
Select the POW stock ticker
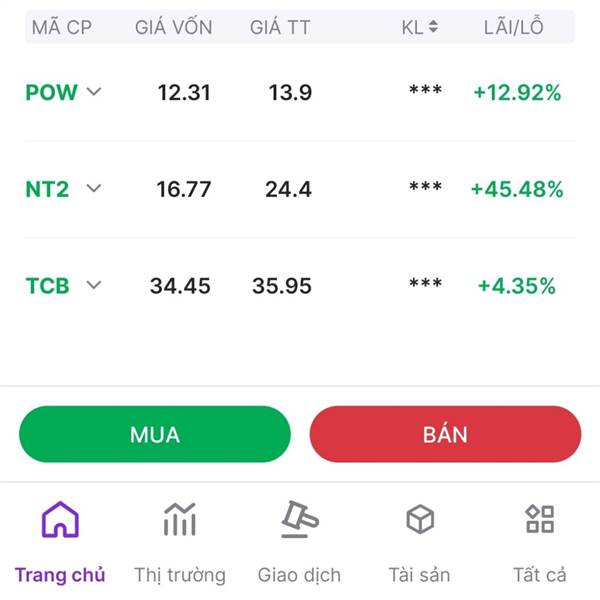[x=51, y=93]
